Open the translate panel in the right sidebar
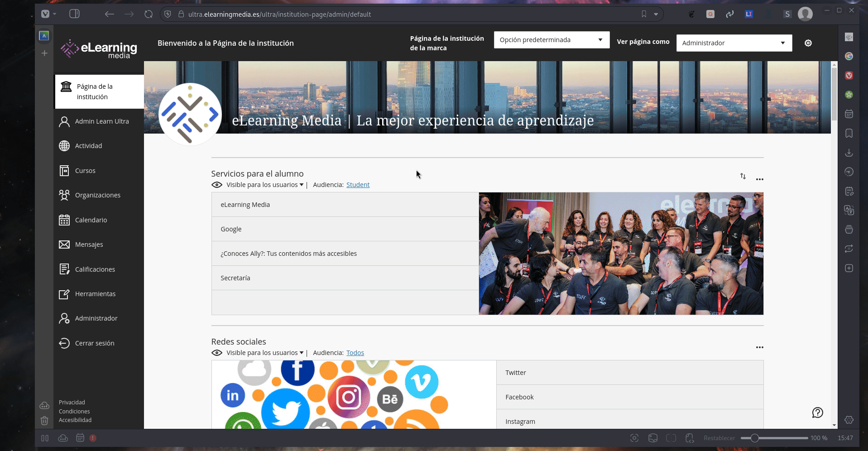This screenshot has width=868, height=451. pos(849,210)
